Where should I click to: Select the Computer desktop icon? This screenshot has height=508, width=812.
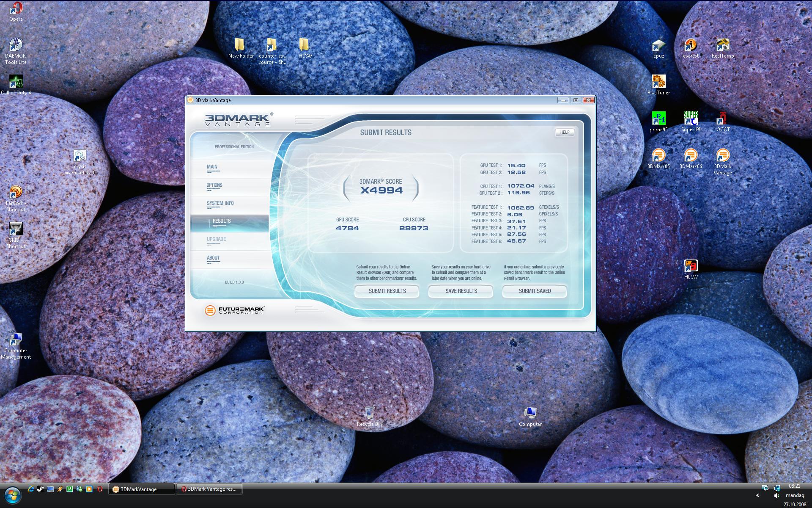click(530, 416)
